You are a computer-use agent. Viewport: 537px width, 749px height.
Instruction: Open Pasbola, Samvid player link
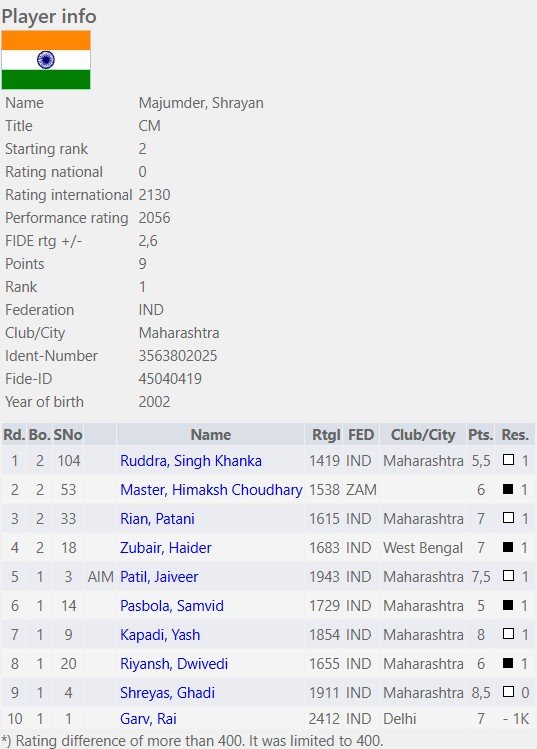172,606
